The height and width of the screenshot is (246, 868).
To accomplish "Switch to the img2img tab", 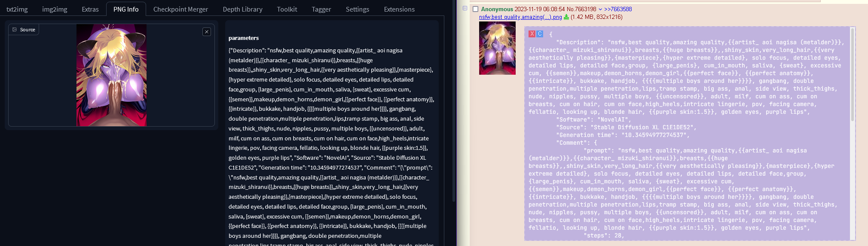I will pos(55,9).
